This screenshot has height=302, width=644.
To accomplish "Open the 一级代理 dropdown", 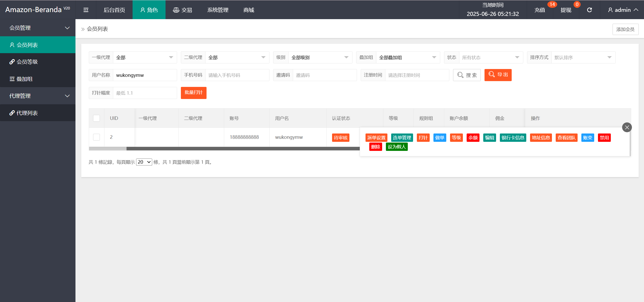I will (x=145, y=57).
